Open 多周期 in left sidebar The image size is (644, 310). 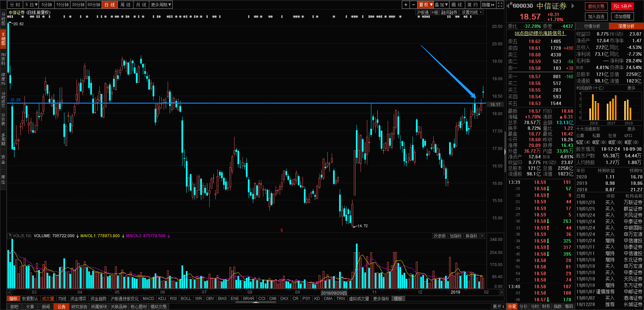click(3, 139)
